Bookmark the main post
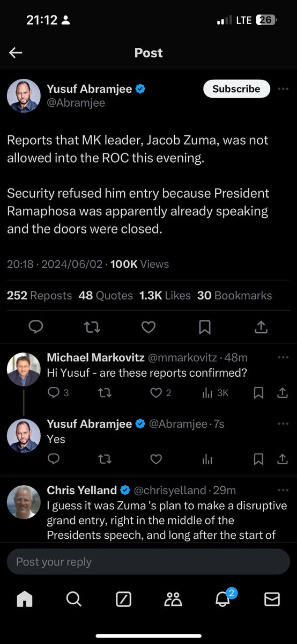297x644 pixels. [205, 327]
